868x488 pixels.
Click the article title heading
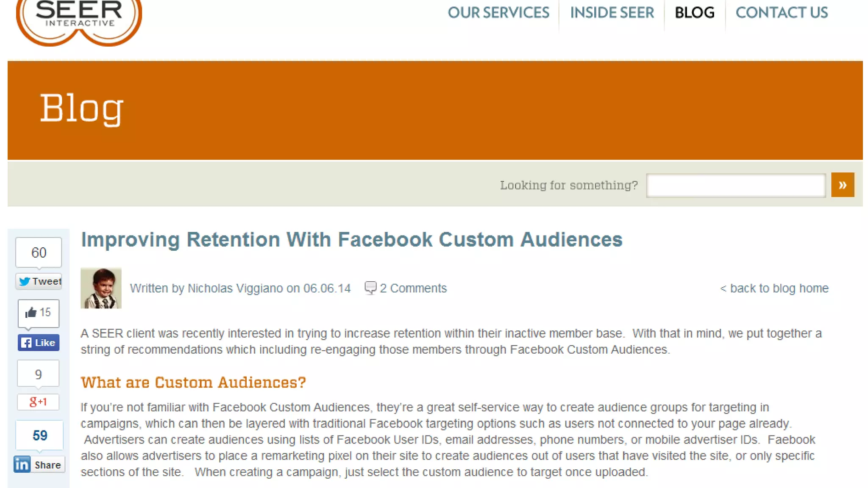coord(351,240)
